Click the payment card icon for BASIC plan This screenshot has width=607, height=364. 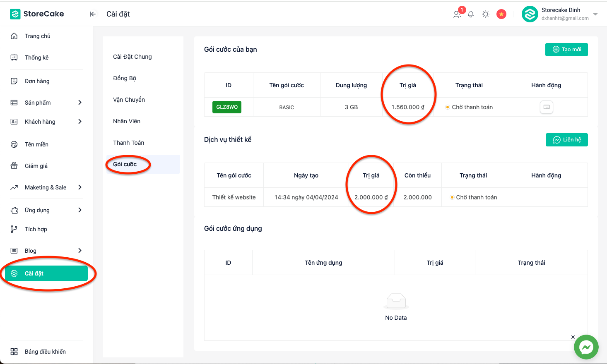[546, 107]
